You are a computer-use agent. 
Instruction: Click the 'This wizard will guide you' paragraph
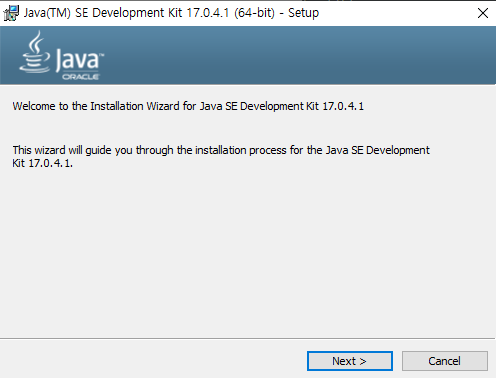221,156
